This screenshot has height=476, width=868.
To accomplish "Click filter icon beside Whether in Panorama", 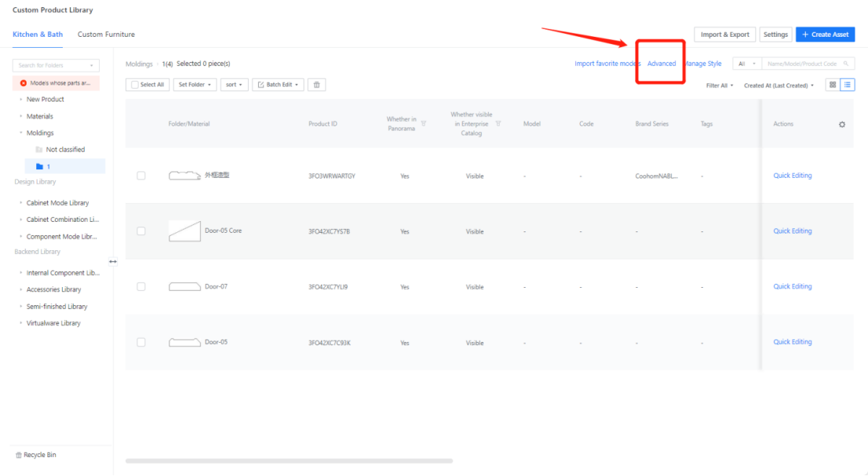I will tap(424, 124).
